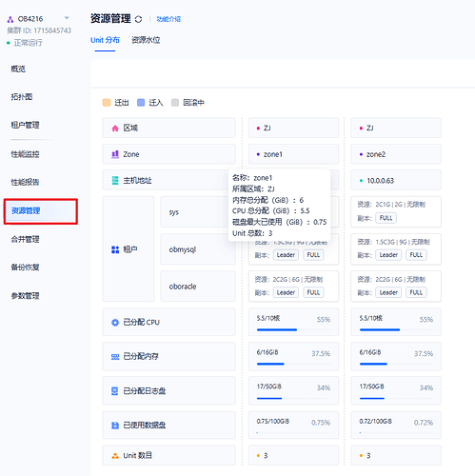Click the 已分配 CPU chip icon
Image resolution: width=475 pixels, height=476 pixels.
click(115, 323)
